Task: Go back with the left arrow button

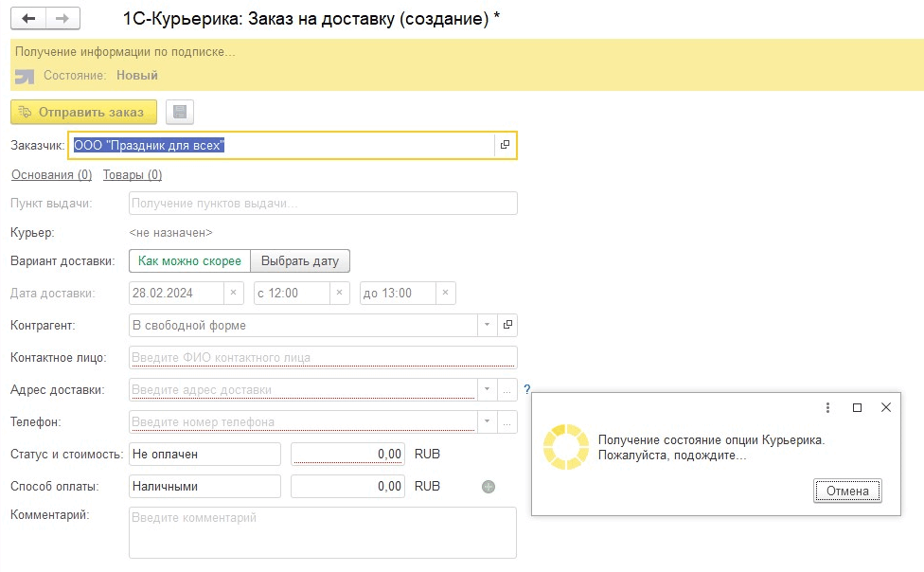Action: click(28, 18)
